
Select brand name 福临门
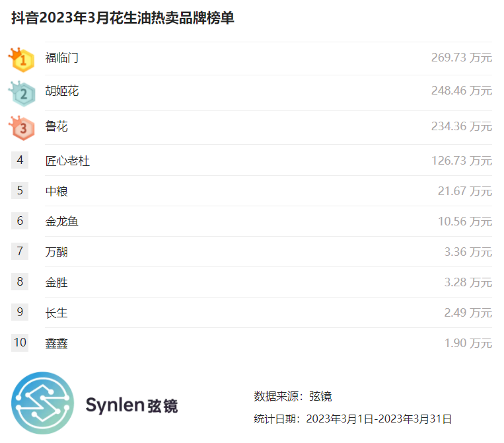click(61, 58)
